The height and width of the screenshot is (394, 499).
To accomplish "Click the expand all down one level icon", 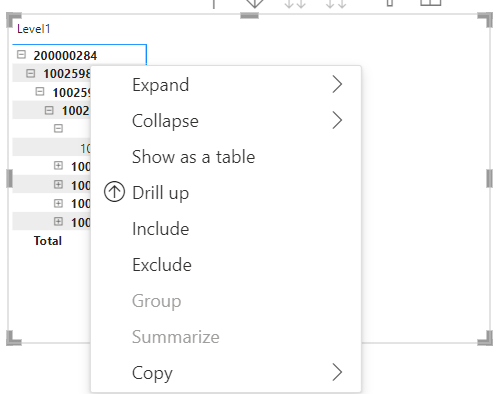I will point(336,3).
